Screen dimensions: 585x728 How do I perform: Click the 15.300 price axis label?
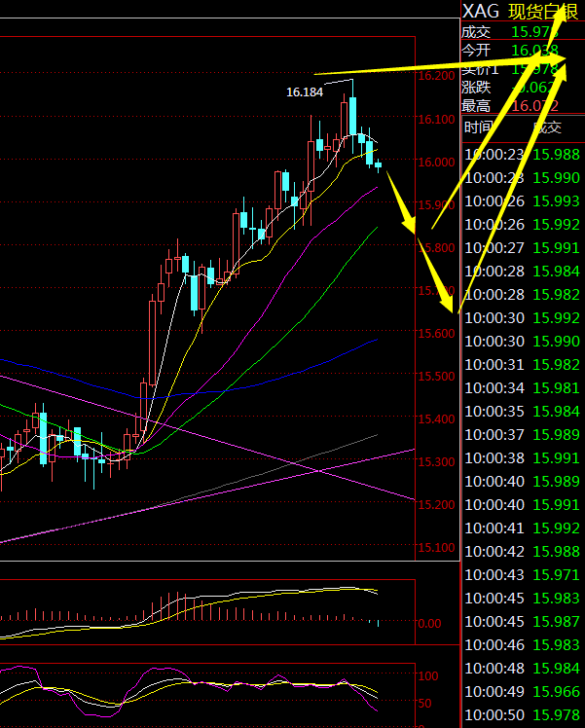point(436,461)
